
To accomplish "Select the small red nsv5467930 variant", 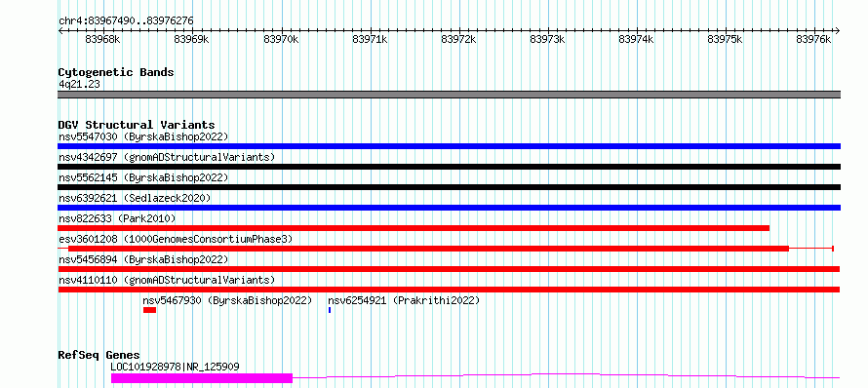I will pyautogui.click(x=149, y=310).
